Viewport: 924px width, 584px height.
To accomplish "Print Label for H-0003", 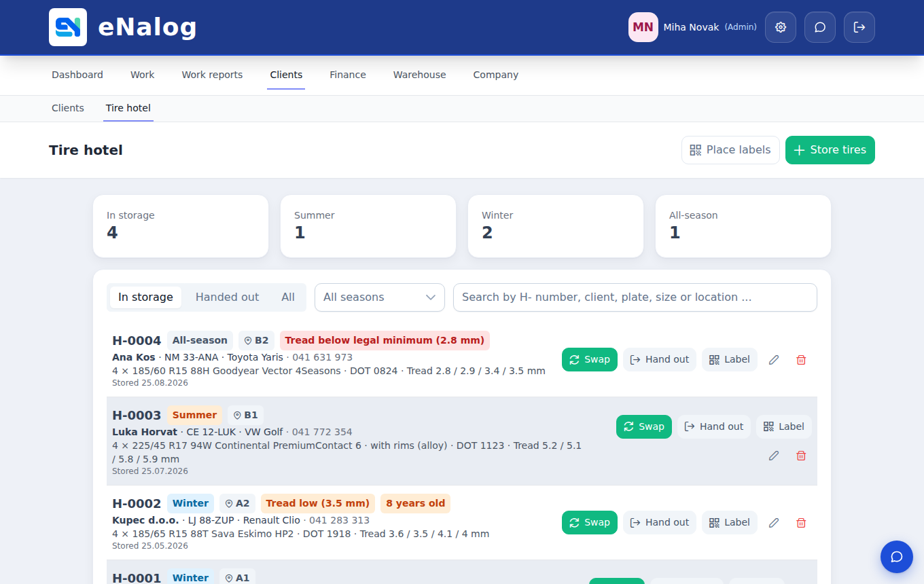I will [784, 426].
